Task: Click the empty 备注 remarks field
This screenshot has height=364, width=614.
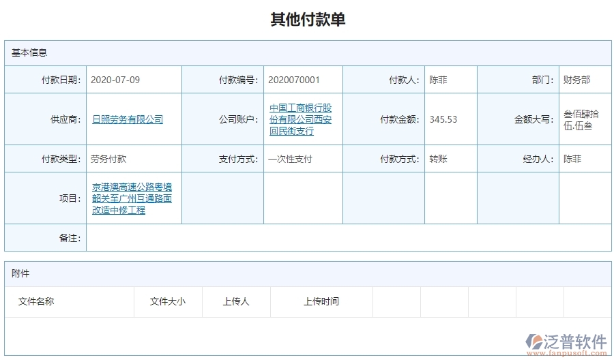Action: pos(348,239)
